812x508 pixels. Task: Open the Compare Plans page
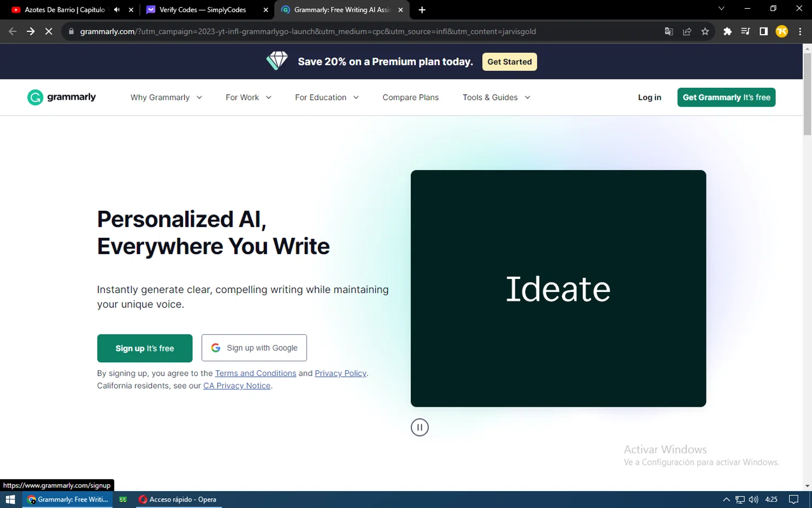tap(410, 97)
